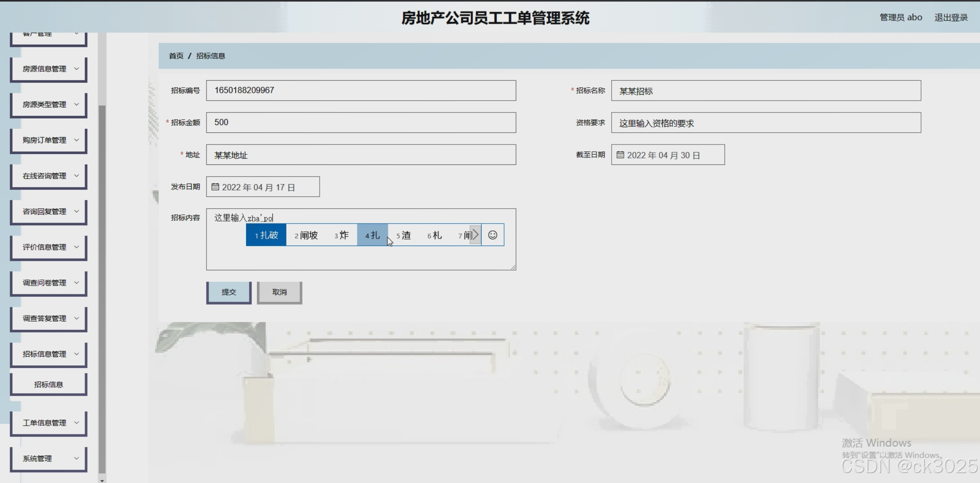Click the textarea resize handle corner
Image resolution: width=980 pixels, height=483 pixels.
point(513,267)
